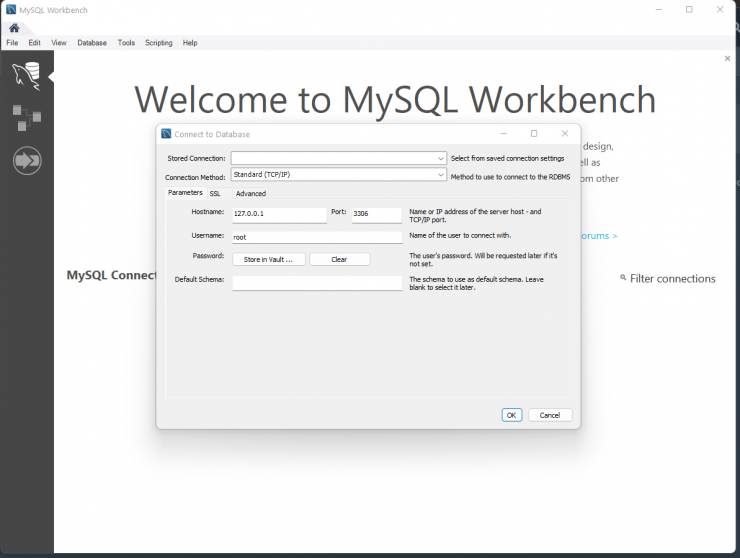Viewport: 740px width, 558px height.
Task: Open the Tools menu
Action: click(126, 42)
